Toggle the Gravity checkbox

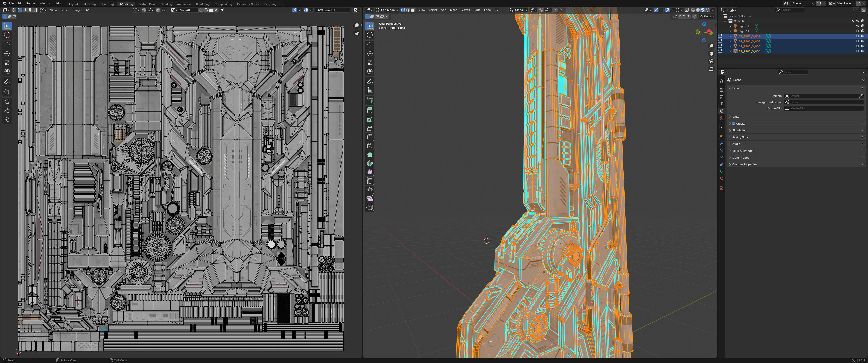[734, 124]
